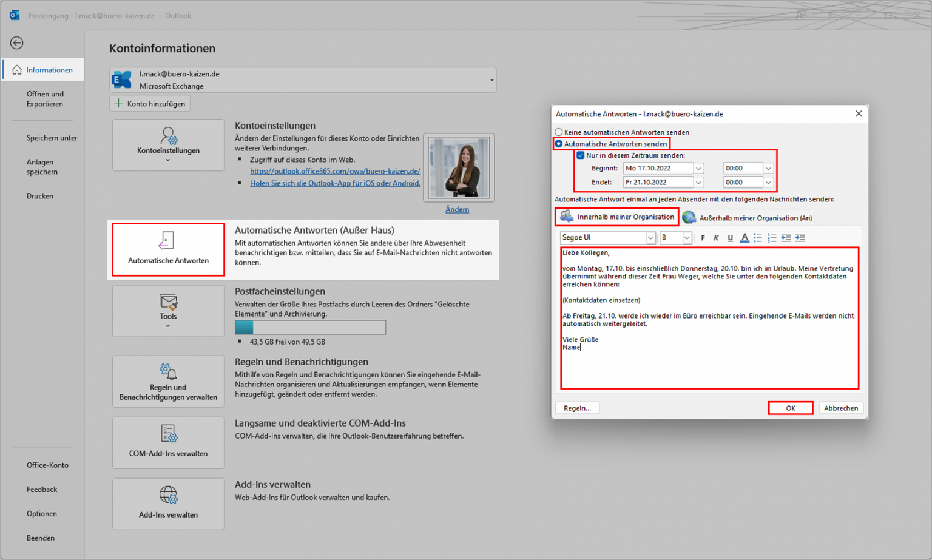Open the 'Endet' time dropdown
Screen dimensions: 932x560
[x=768, y=182]
